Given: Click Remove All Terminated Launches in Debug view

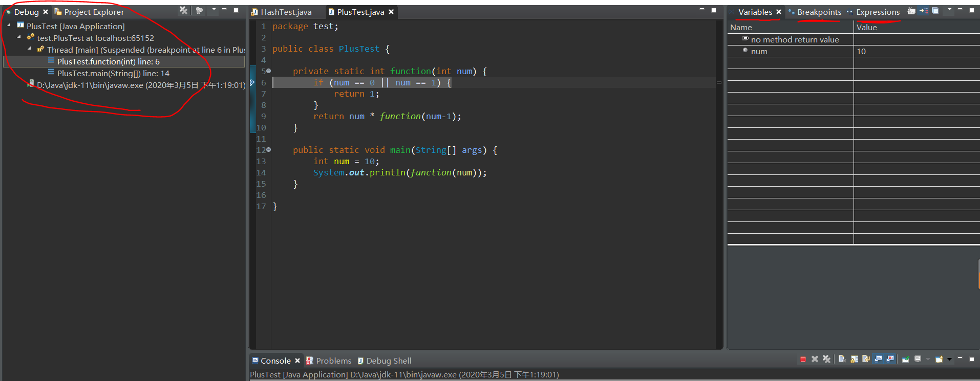Looking at the screenshot, I should coord(183,10).
